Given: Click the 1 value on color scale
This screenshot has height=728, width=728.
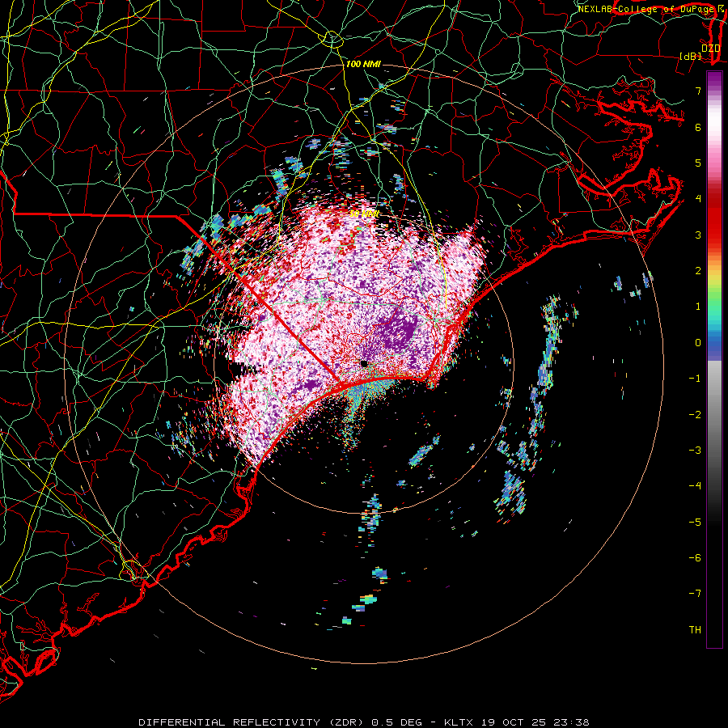Looking at the screenshot, I should point(698,307).
